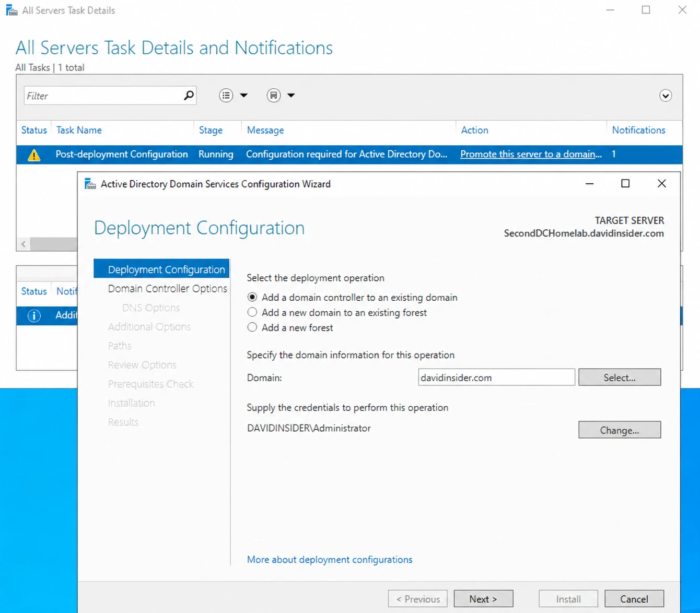Select the Post-deployment Configuration task name
This screenshot has height=613, width=700.
[x=122, y=154]
